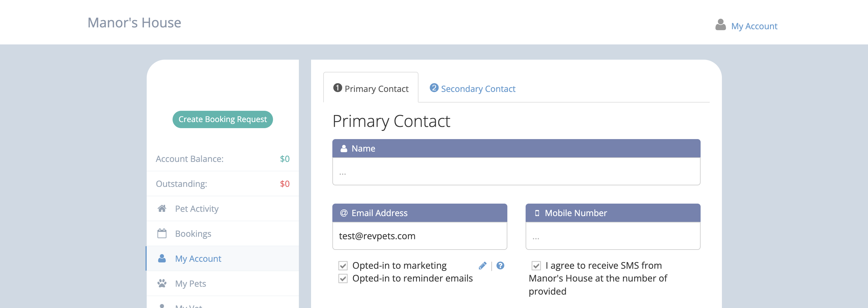Click the house icon next to Pet Activity
Viewport: 868px width, 308px height.
(162, 208)
